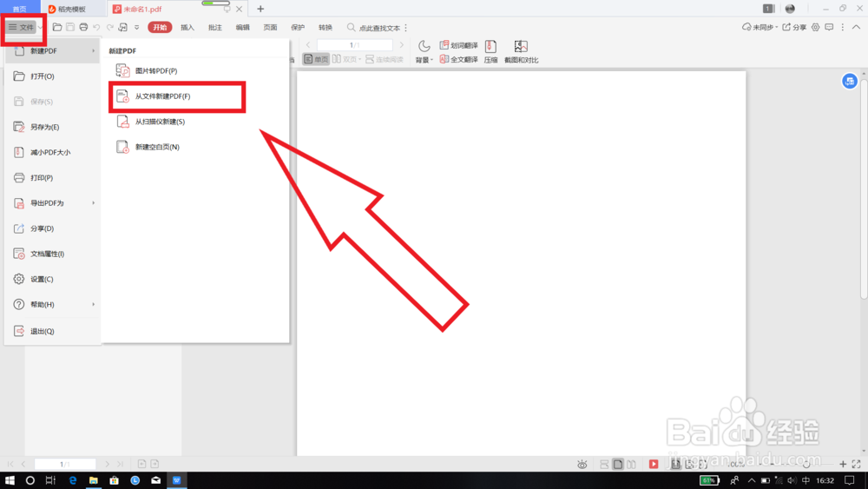Screen dimensions: 868x489
Task: Add a new tab with plus button
Action: point(260,9)
